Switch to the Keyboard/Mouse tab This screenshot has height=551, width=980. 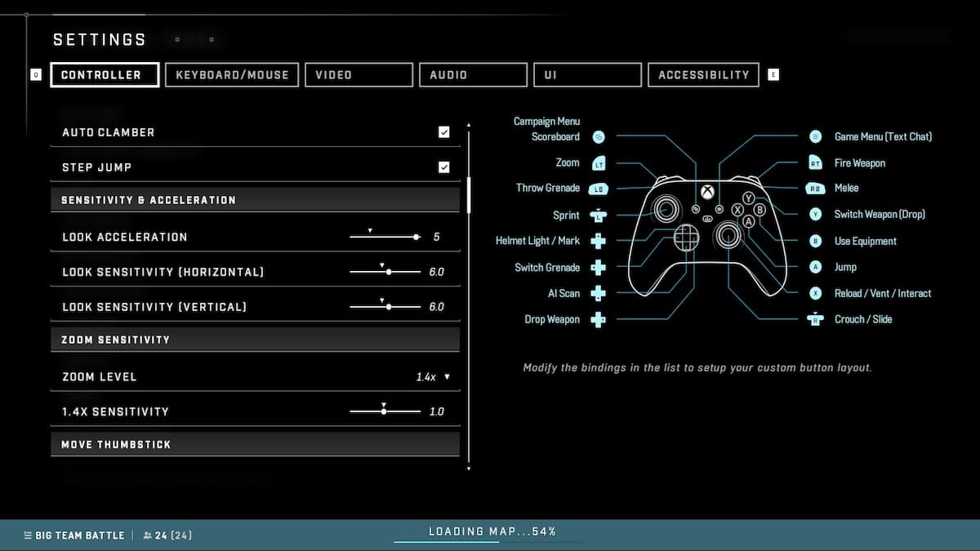(x=232, y=74)
